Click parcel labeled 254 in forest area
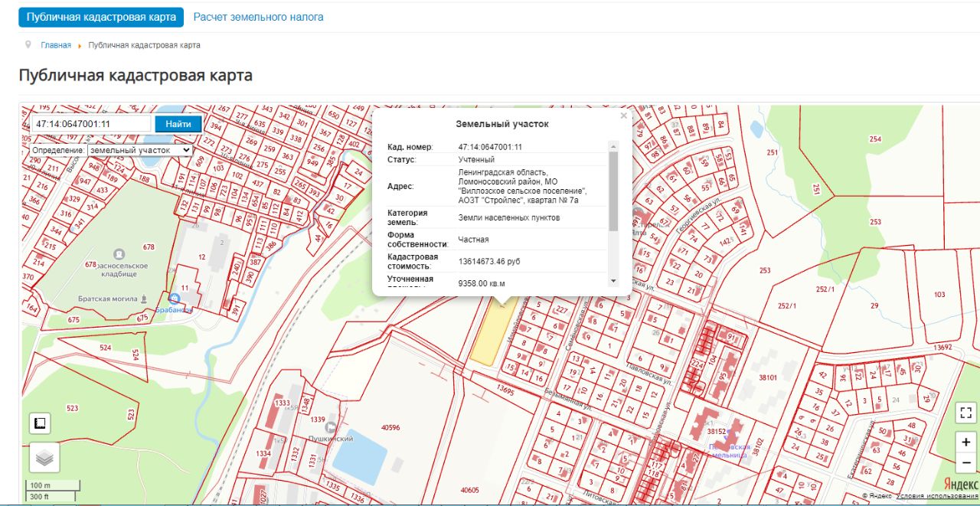 point(875,139)
